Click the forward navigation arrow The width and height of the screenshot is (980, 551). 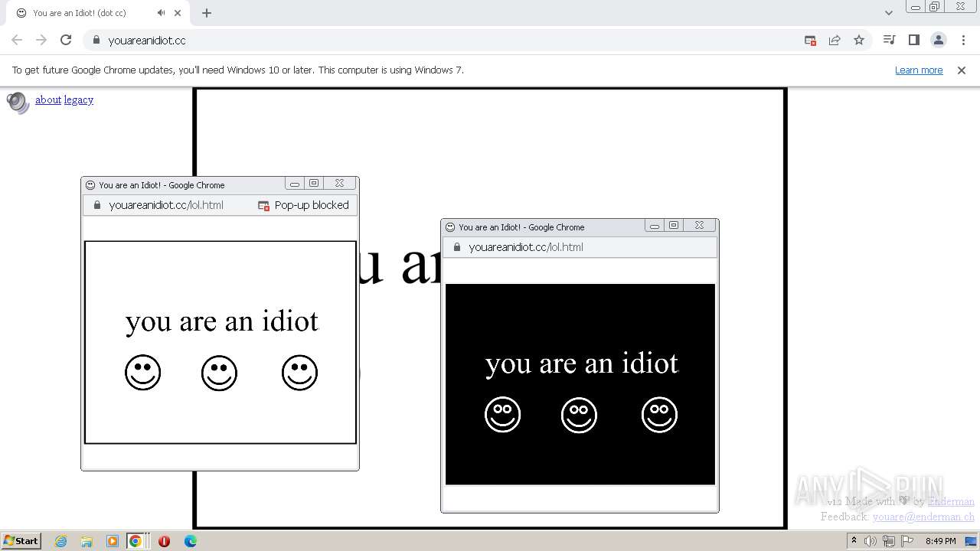tap(41, 40)
